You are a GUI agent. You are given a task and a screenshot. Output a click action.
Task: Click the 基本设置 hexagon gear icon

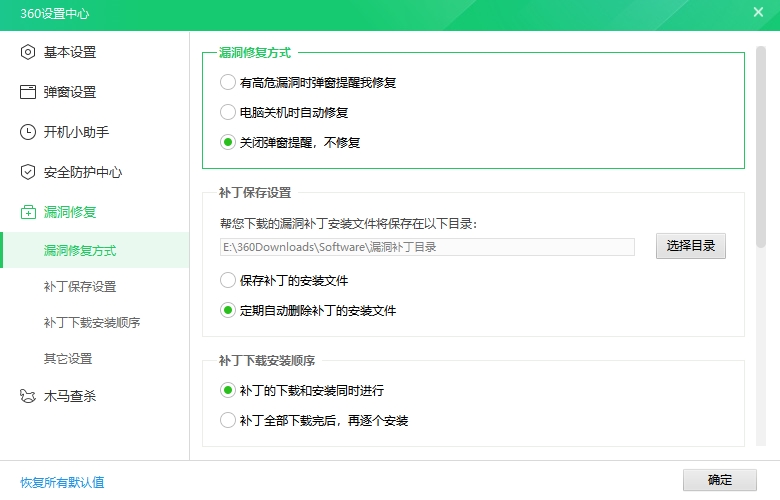[x=28, y=52]
